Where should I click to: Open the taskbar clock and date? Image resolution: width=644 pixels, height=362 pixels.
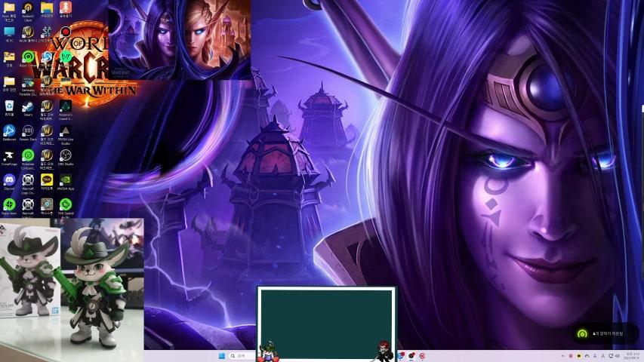633,356
